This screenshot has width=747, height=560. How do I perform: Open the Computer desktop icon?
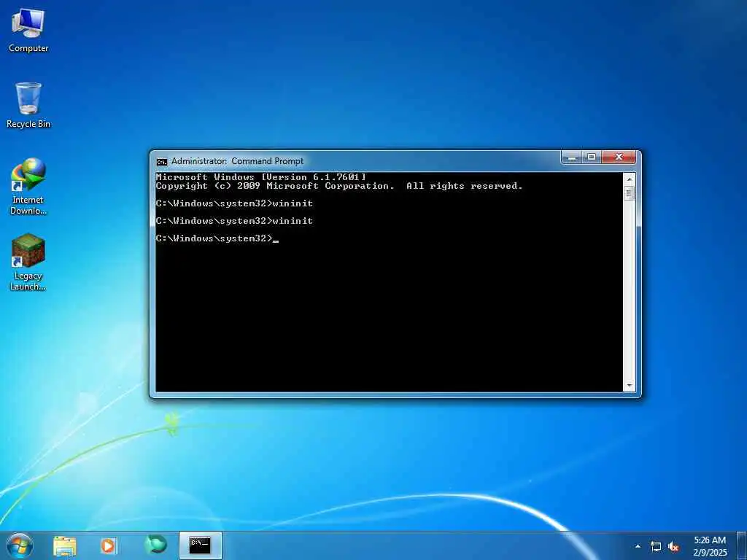pyautogui.click(x=28, y=31)
